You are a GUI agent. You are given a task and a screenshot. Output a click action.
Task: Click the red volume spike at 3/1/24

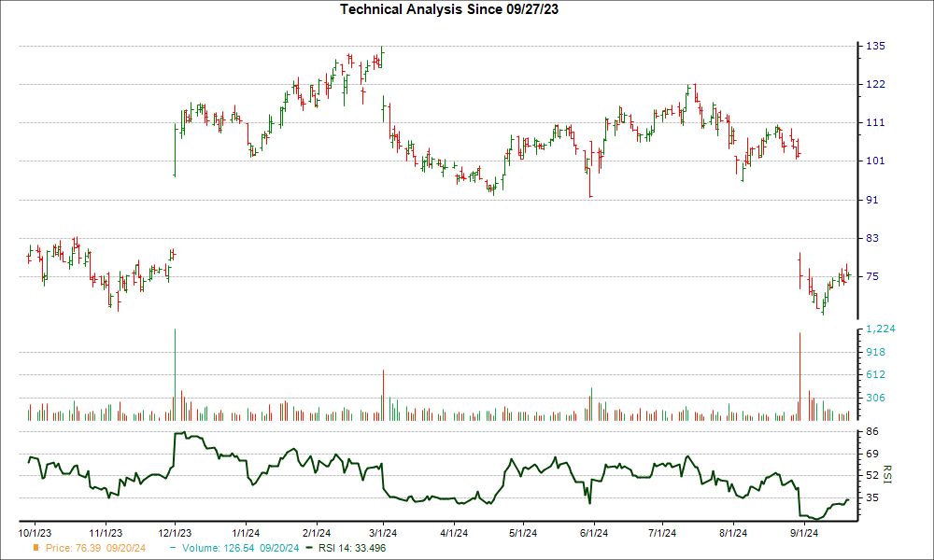tap(383, 395)
